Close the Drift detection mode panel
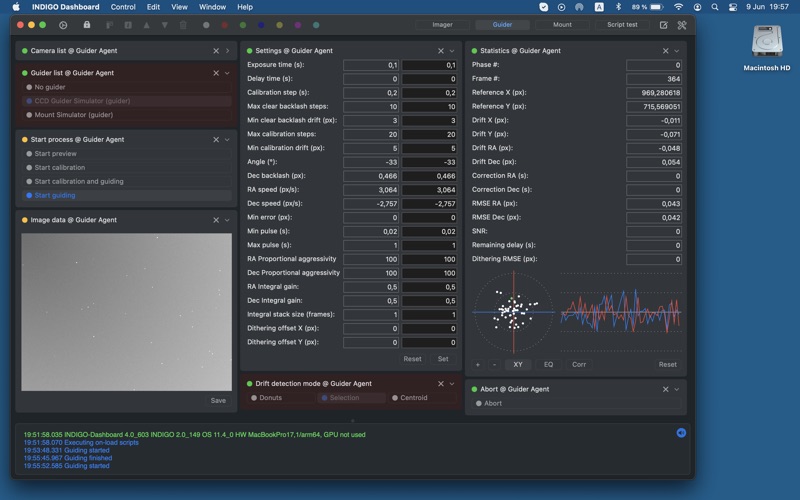The image size is (800, 500). pos(441,384)
